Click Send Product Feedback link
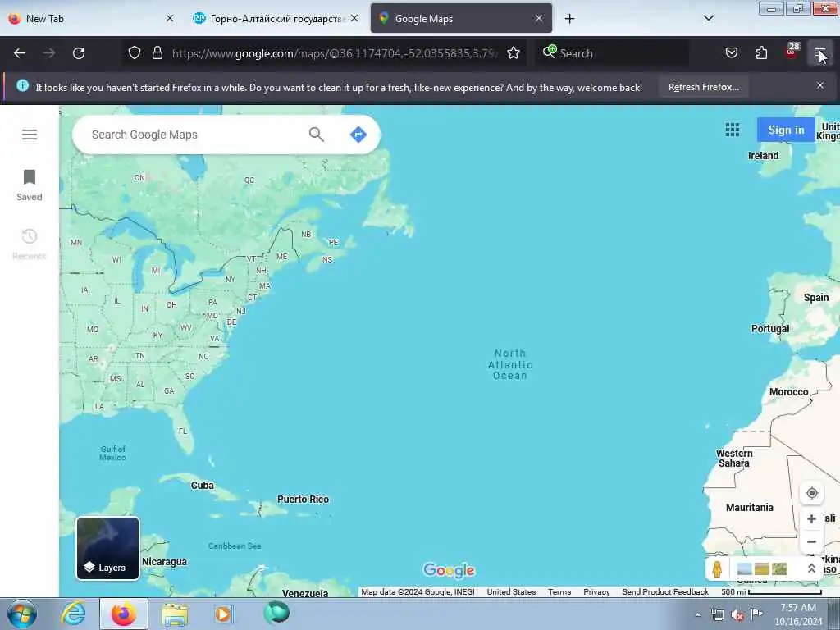Viewport: 840px width, 630px height. click(x=665, y=592)
